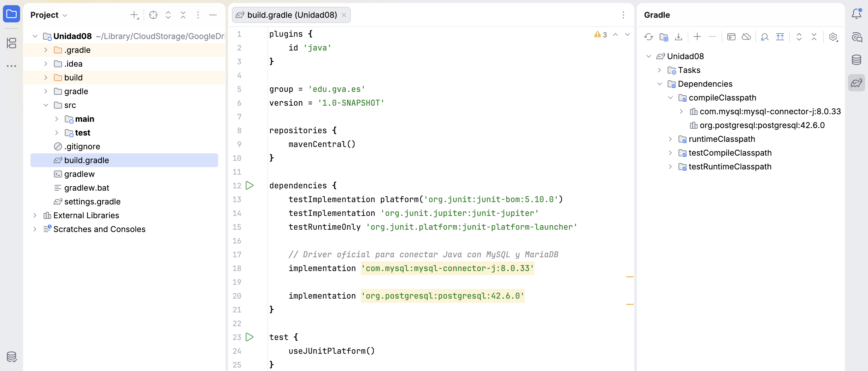Viewport: 868px width, 371px height.
Task: Click the postgresql string on line 20
Action: 442,296
